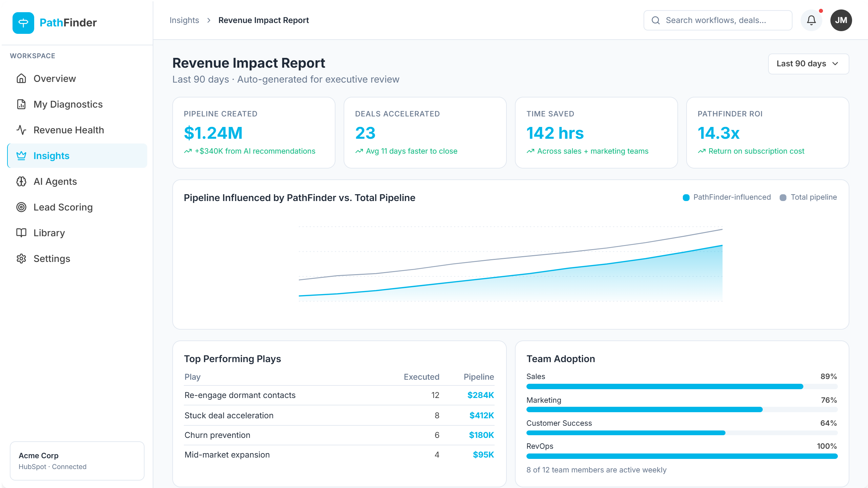This screenshot has height=488, width=868.
Task: Click the PathFinder signpost logo icon
Action: click(23, 23)
